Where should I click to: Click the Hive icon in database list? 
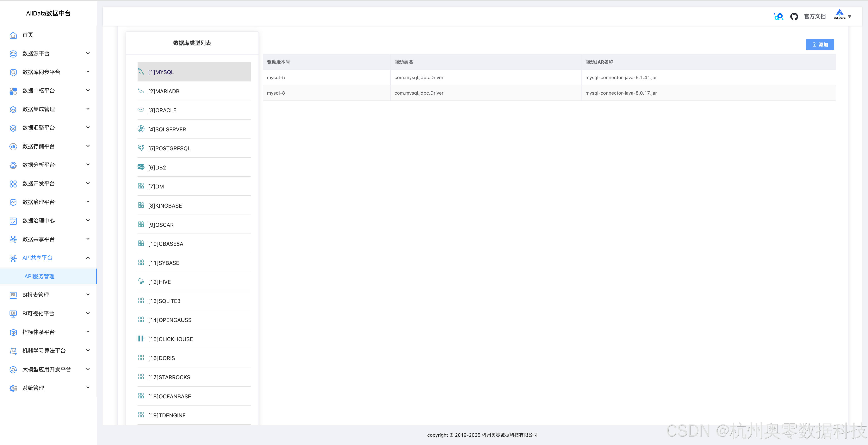coord(141,281)
